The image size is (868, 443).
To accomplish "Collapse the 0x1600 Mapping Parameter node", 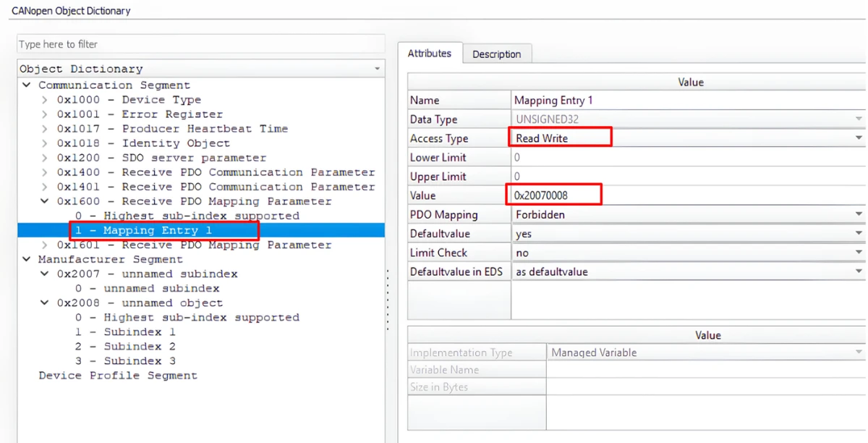I will point(45,201).
